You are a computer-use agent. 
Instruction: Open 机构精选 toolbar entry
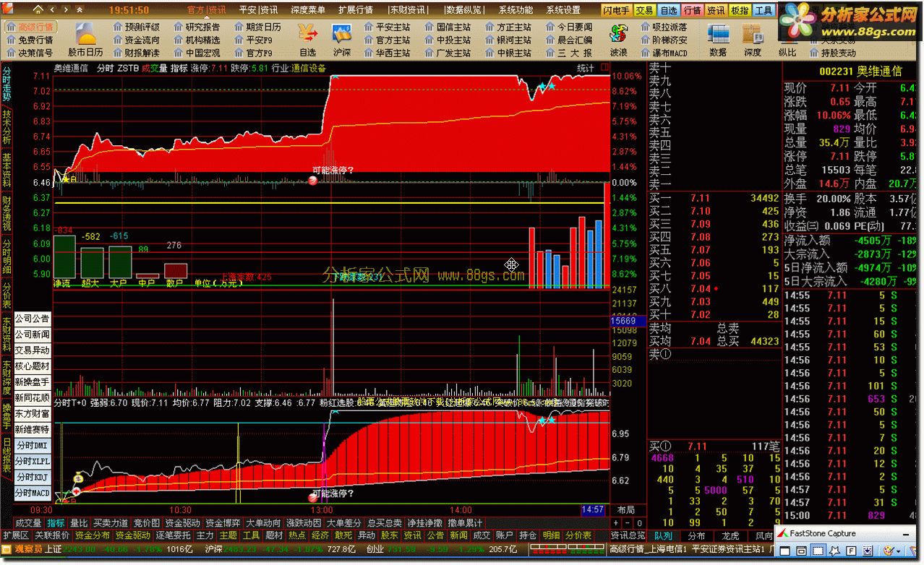point(197,40)
